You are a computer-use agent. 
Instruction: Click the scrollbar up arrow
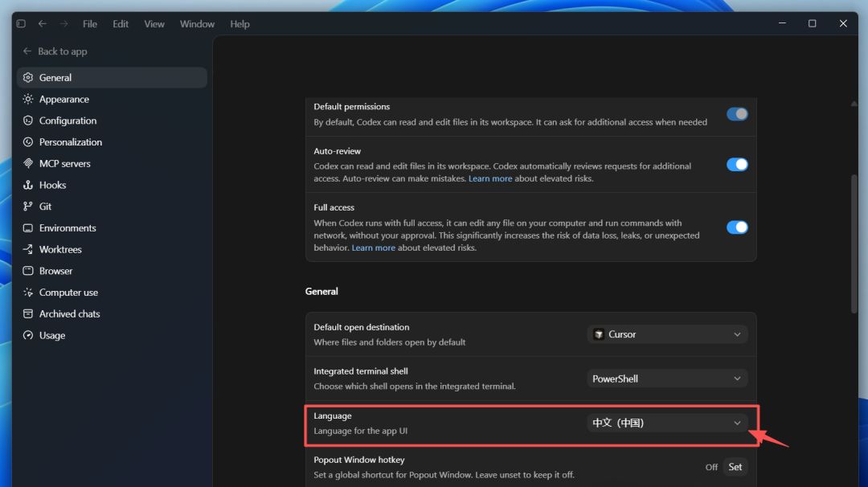tap(854, 104)
